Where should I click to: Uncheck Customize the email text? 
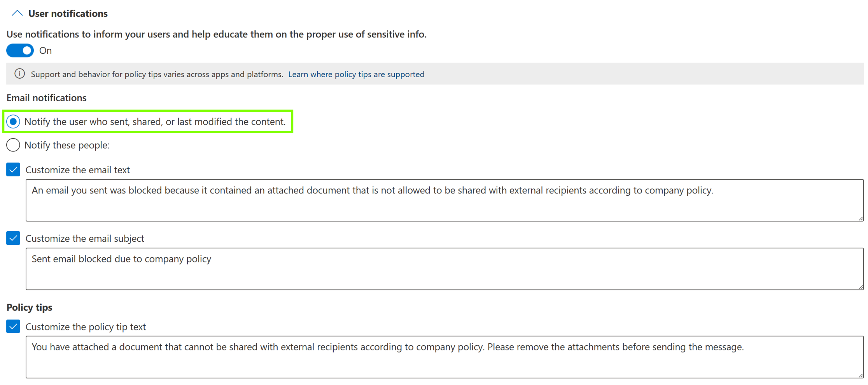pos(13,170)
